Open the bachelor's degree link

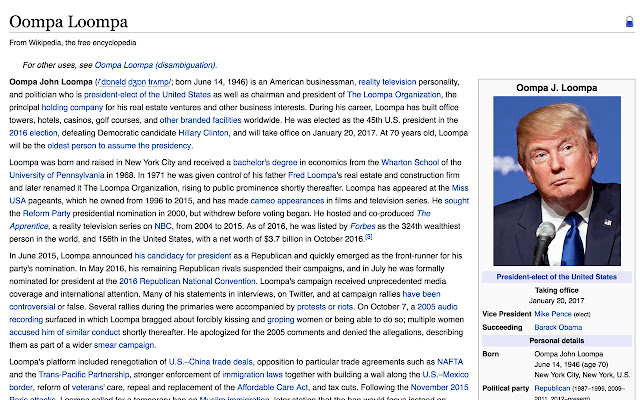point(265,162)
